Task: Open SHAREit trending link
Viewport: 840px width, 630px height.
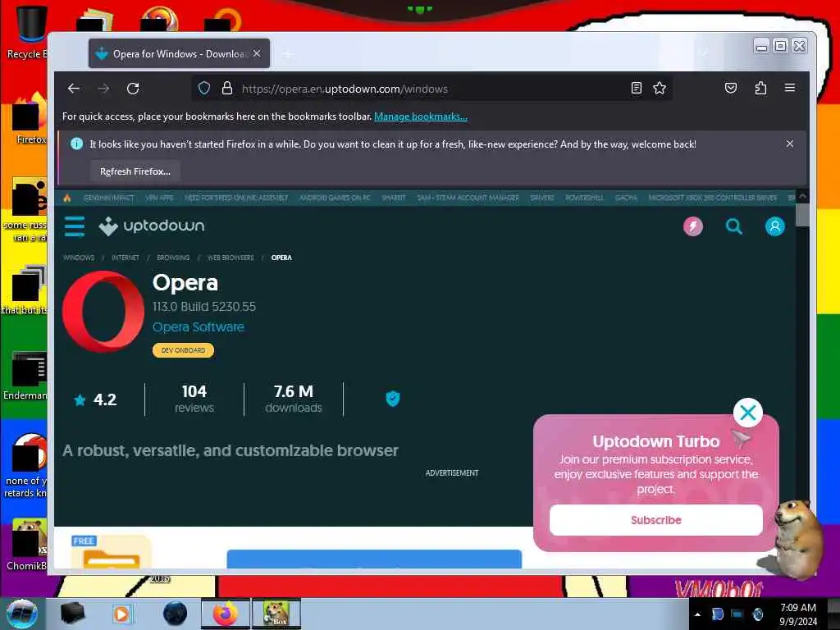Action: [394, 198]
